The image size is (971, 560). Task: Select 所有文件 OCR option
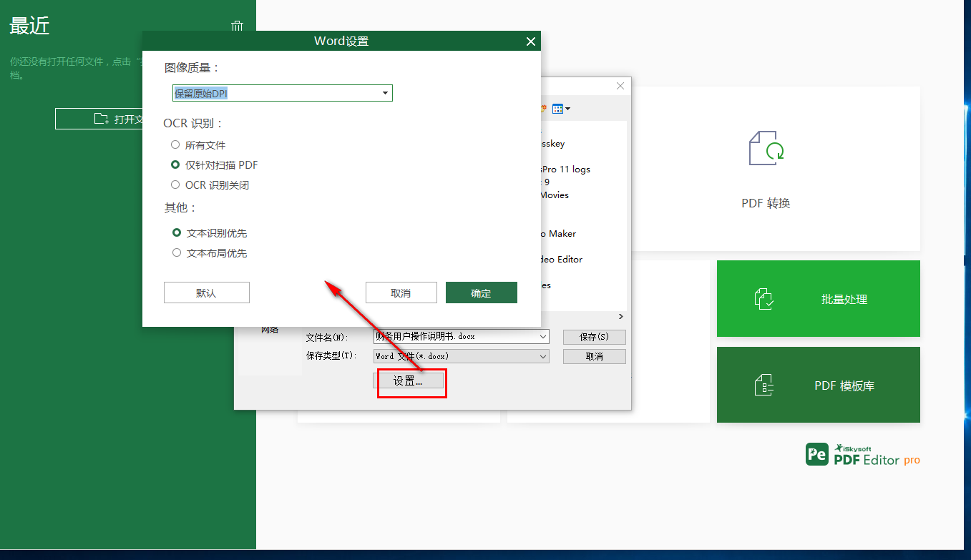coord(175,144)
